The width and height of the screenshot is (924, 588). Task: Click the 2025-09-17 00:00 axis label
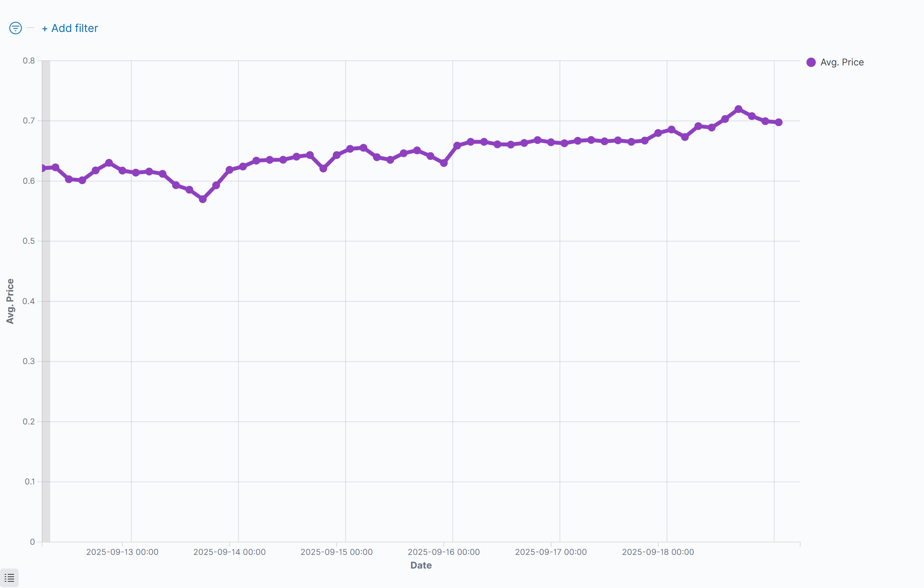click(551, 552)
